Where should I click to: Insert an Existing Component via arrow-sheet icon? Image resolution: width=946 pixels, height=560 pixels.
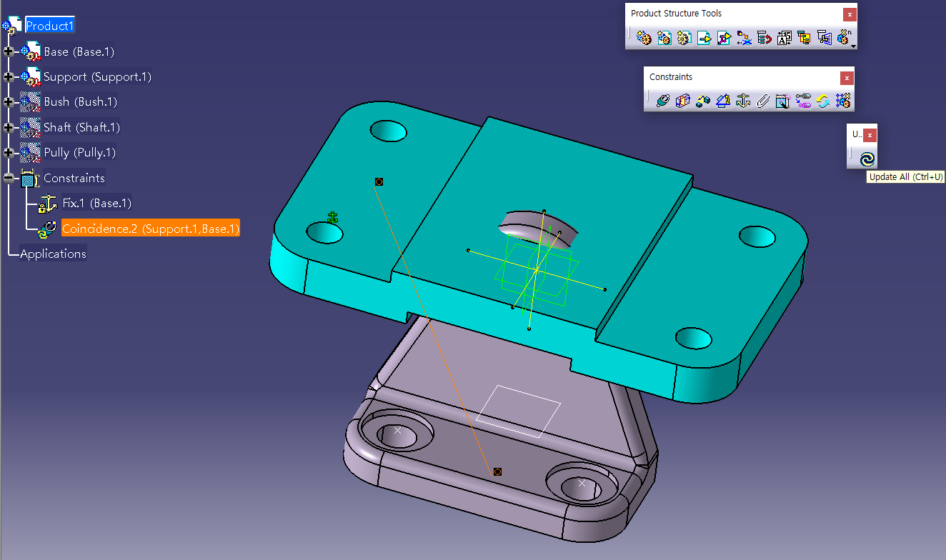(704, 39)
